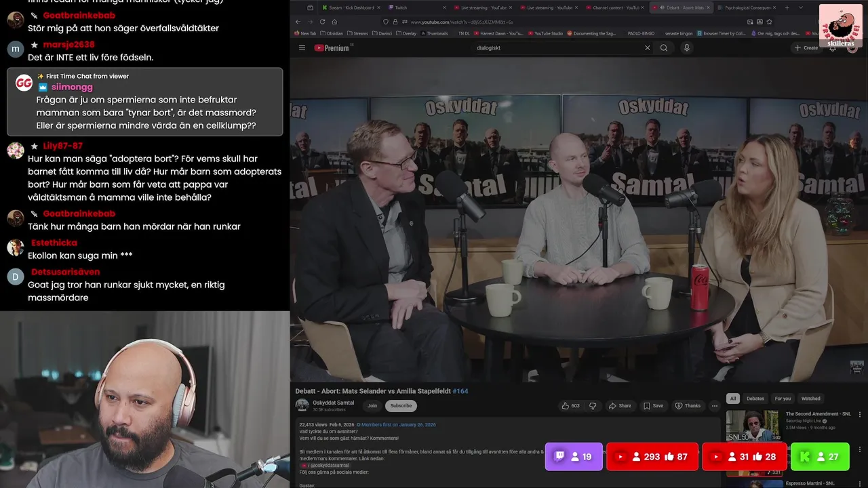Click the YouTube widget showing 293 viewers

pos(652,457)
